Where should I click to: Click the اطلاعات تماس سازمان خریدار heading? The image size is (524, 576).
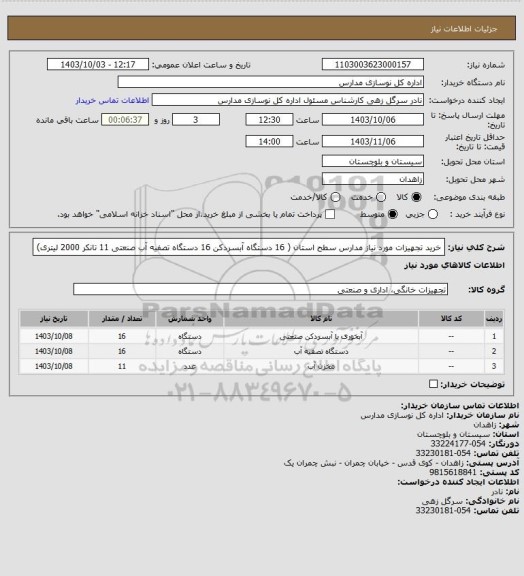click(460, 406)
